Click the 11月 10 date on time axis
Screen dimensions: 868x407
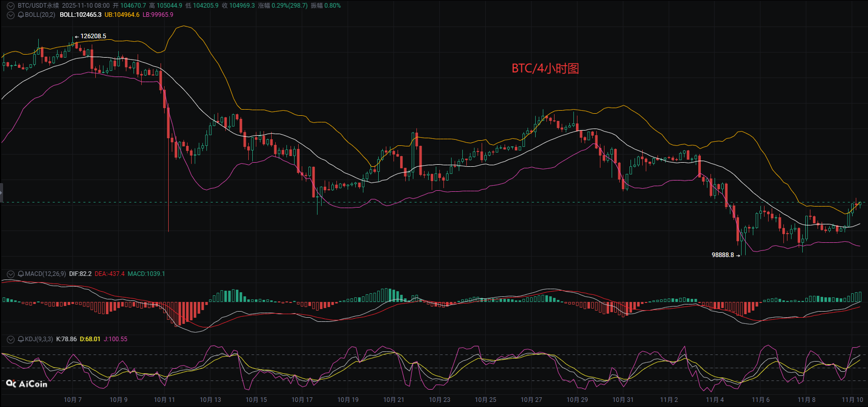point(852,400)
